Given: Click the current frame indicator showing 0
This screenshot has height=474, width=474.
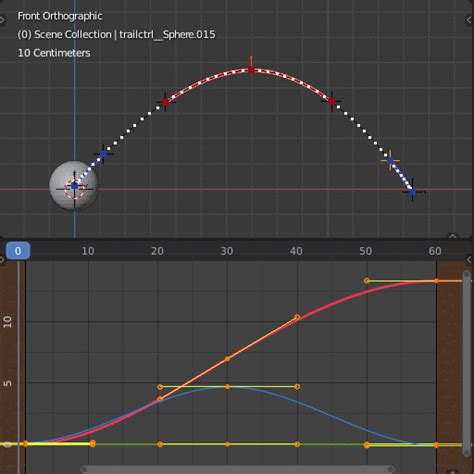Looking at the screenshot, I should tap(18, 251).
